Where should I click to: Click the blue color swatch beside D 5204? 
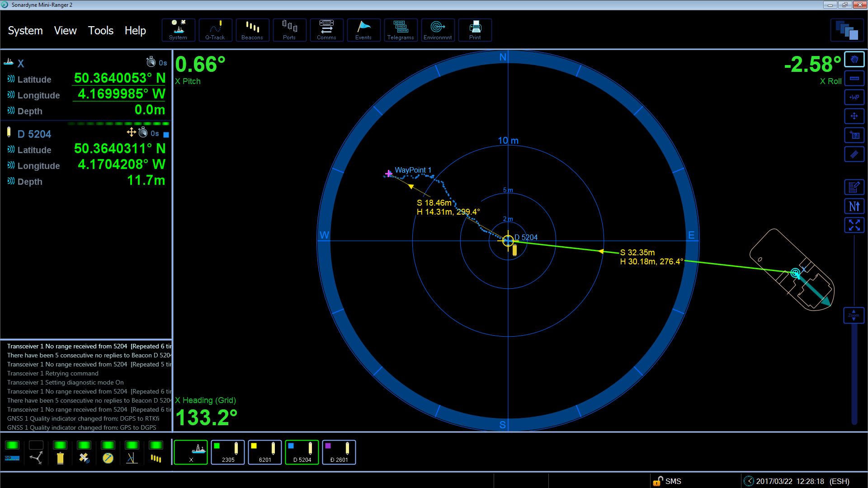click(x=166, y=135)
